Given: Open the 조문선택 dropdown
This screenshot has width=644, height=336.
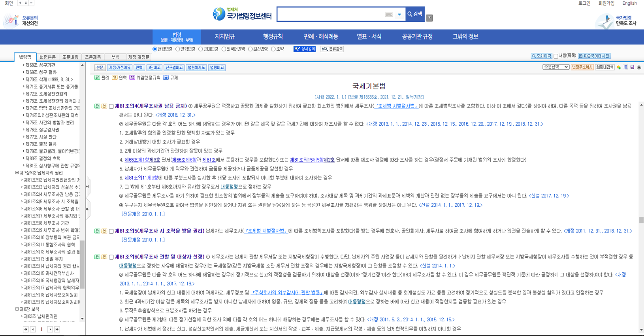Looking at the screenshot, I should [555, 67].
